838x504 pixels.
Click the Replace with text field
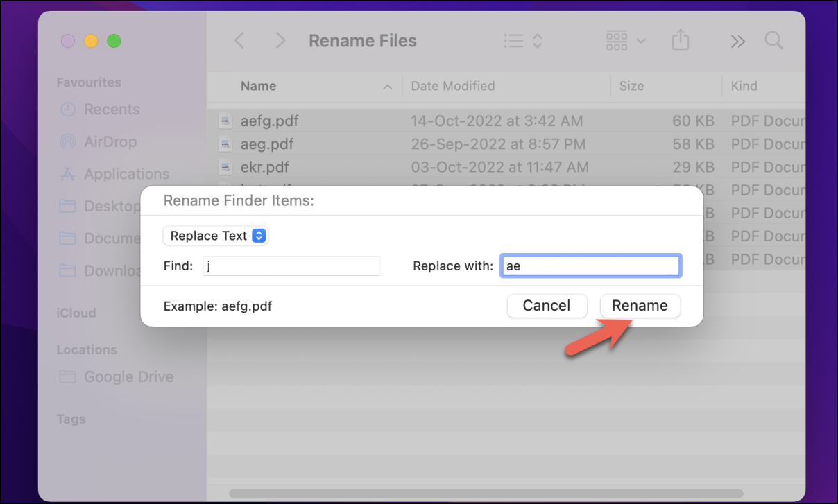(x=590, y=266)
